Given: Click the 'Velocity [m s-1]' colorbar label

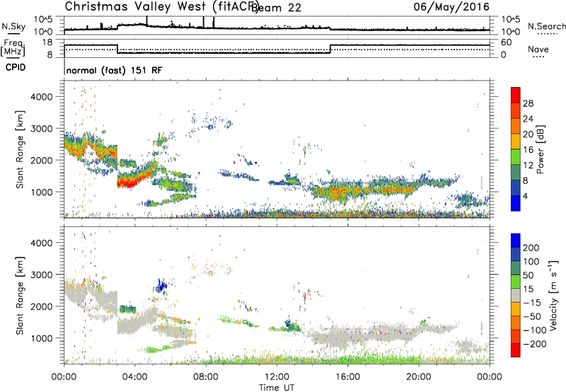Looking at the screenshot, I should [x=553, y=295].
